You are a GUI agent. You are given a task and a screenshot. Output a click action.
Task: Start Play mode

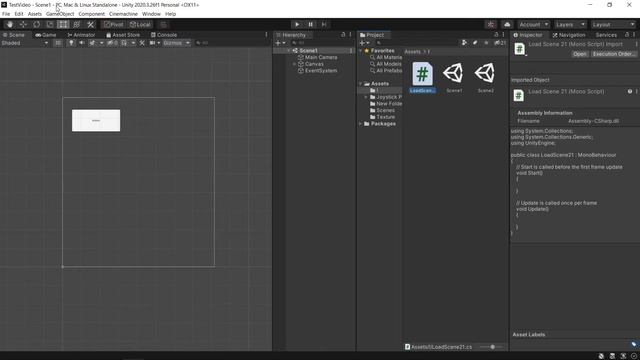pyautogui.click(x=297, y=24)
